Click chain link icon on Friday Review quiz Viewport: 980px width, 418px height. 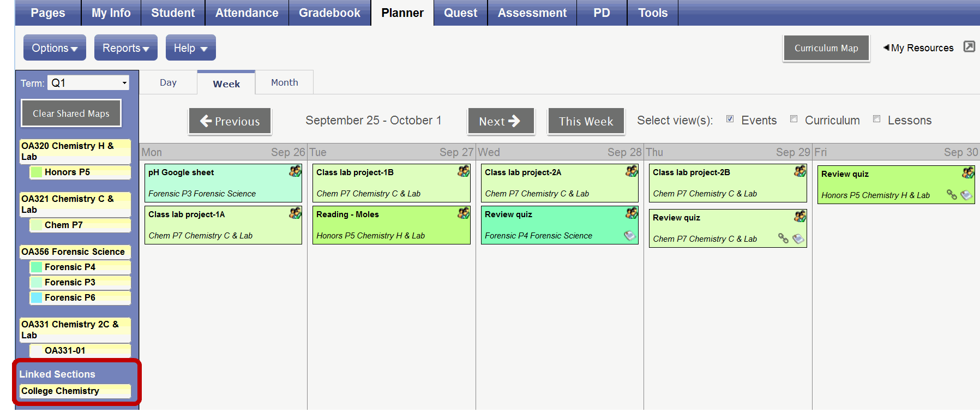pyautogui.click(x=952, y=194)
